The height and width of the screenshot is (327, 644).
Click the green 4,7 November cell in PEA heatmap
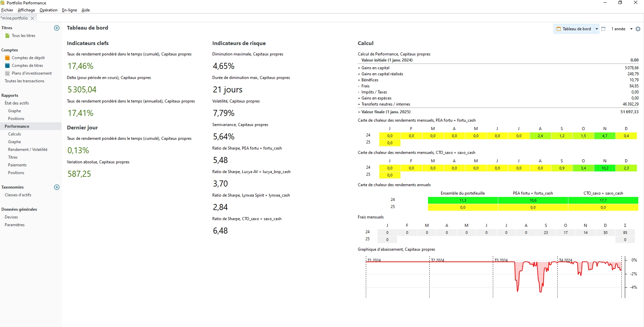pos(605,136)
